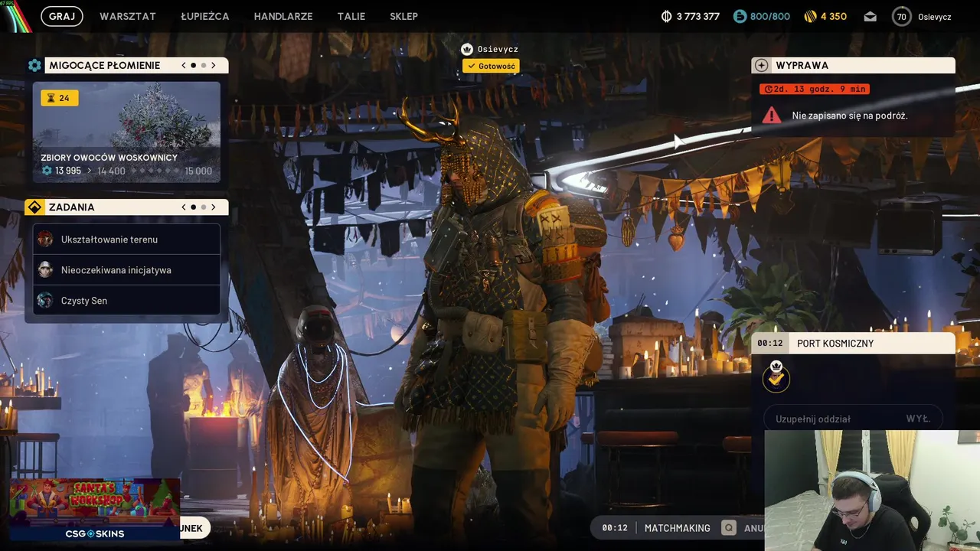Click the K-Marks currency icon beside 3 773 377
This screenshot has width=980, height=551.
pyautogui.click(x=666, y=16)
